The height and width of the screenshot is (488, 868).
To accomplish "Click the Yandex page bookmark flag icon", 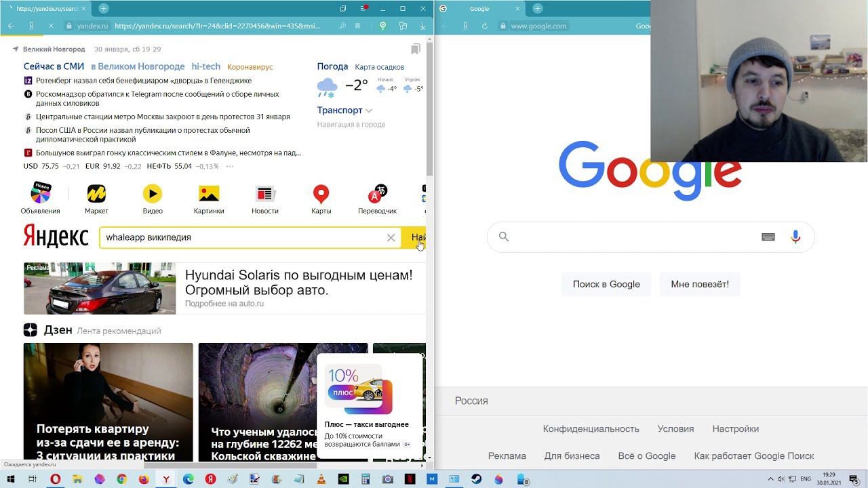I will click(x=416, y=49).
